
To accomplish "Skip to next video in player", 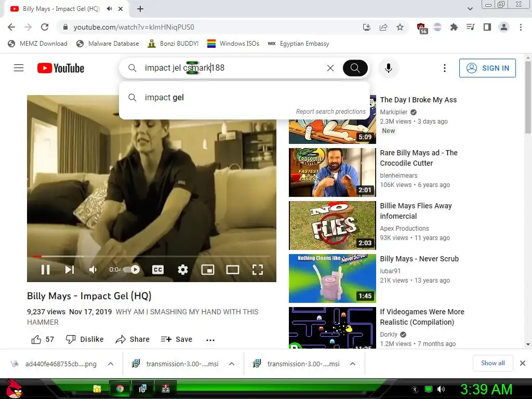I will pos(70,270).
